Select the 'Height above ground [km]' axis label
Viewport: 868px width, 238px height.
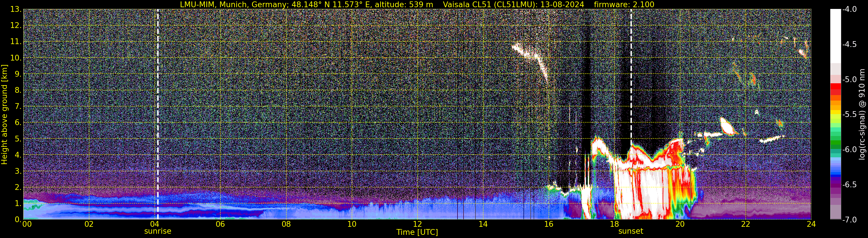pos(4,115)
